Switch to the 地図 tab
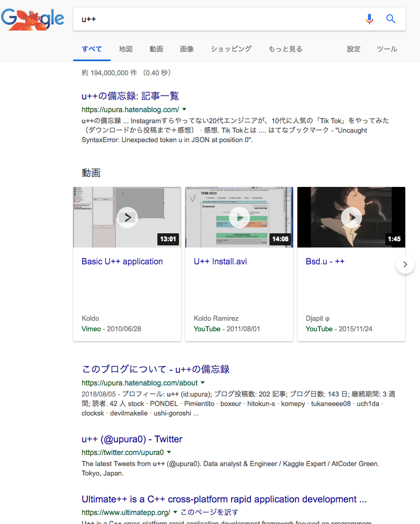Image resolution: width=420 pixels, height=524 pixels. (x=126, y=49)
